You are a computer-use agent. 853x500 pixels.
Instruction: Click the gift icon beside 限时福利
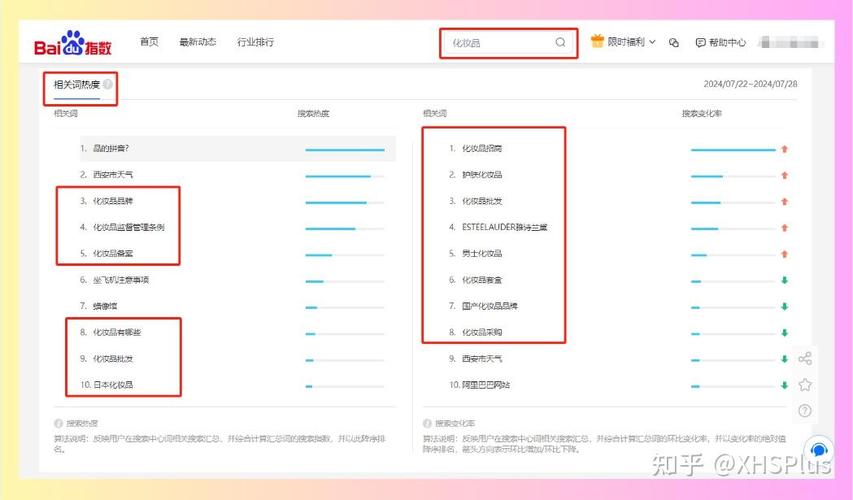597,41
